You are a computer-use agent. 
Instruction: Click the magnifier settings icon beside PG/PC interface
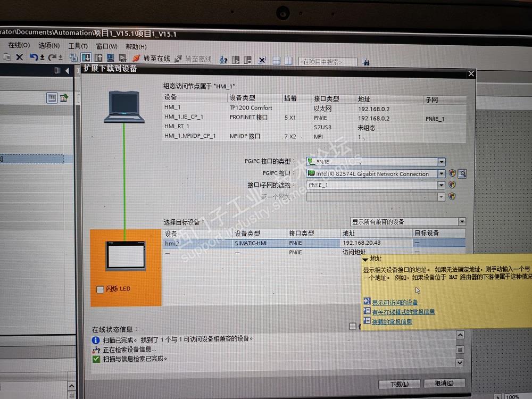coord(462,174)
